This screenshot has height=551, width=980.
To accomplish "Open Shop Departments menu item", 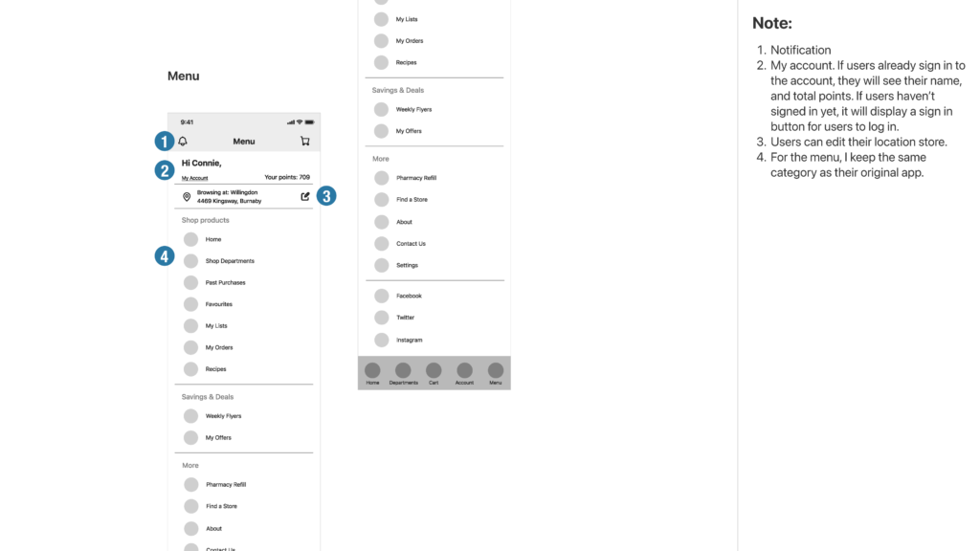I will click(x=230, y=261).
